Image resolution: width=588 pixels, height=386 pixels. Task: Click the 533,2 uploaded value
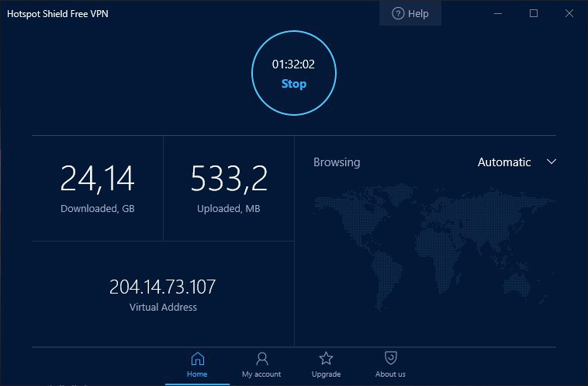(229, 179)
